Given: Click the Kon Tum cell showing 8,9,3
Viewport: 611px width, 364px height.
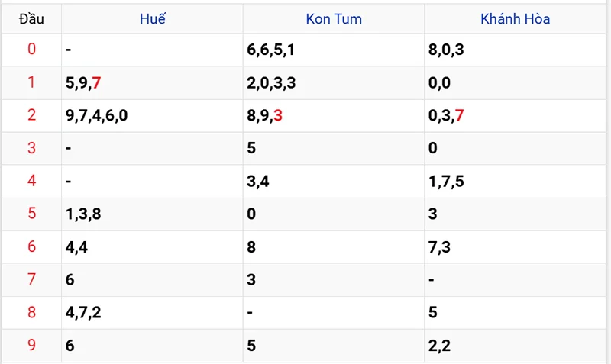Looking at the screenshot, I should pyautogui.click(x=265, y=115).
